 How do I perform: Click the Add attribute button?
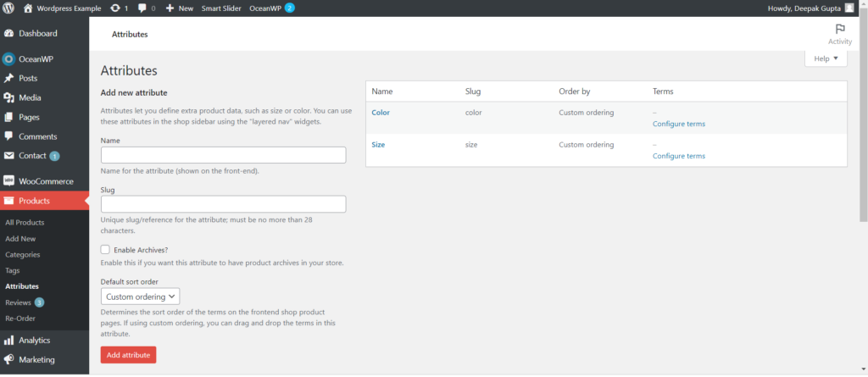click(128, 355)
